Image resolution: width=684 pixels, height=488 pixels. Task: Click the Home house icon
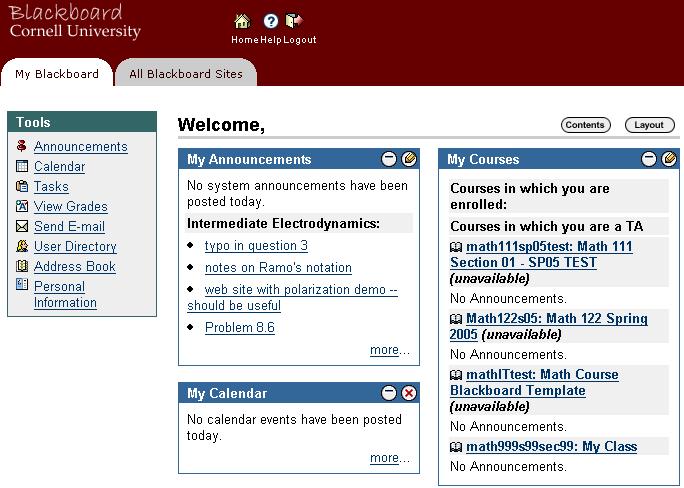point(242,21)
